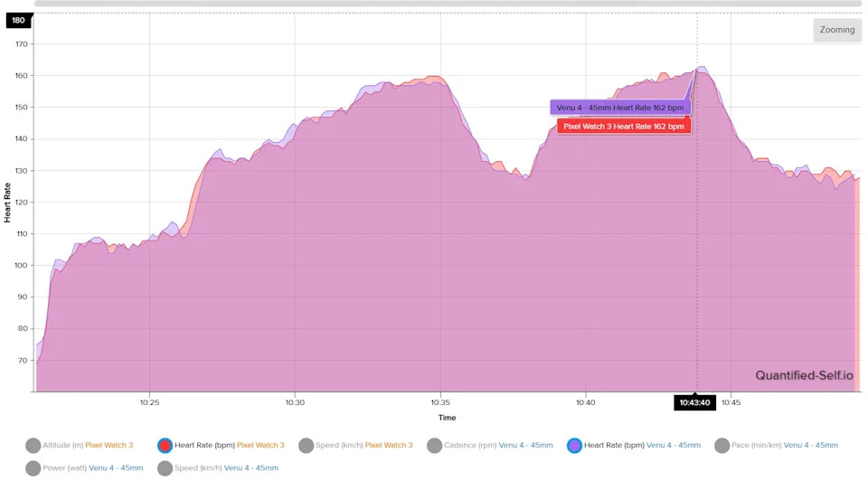Click the purple Venu 4 heart rate tooltip
This screenshot has height=481, width=868.
[x=619, y=108]
